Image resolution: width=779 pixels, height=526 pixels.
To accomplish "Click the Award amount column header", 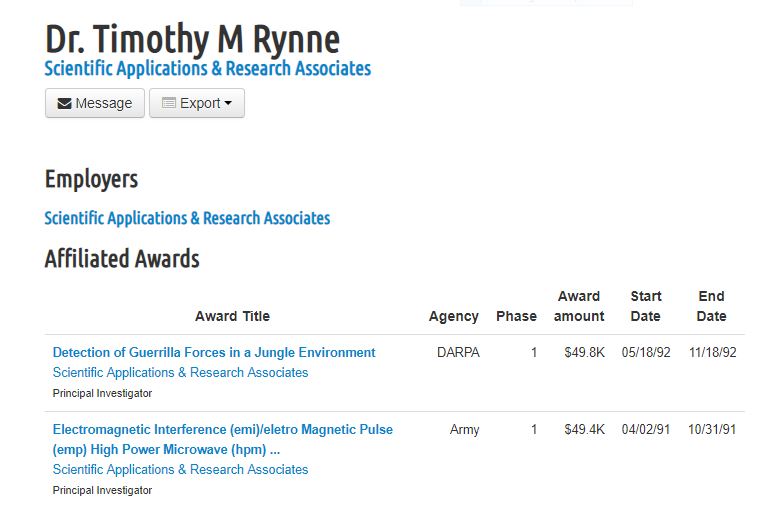I will [x=579, y=306].
